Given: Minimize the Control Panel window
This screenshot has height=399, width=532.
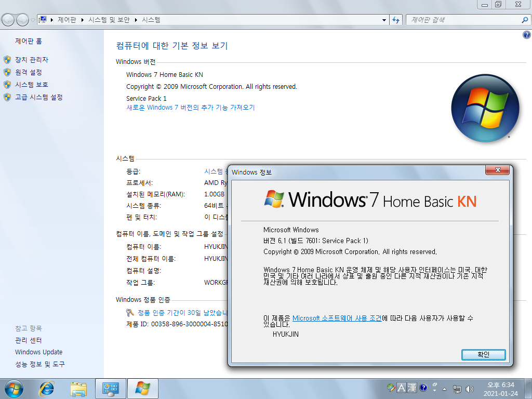Looking at the screenshot, I should [x=485, y=4].
